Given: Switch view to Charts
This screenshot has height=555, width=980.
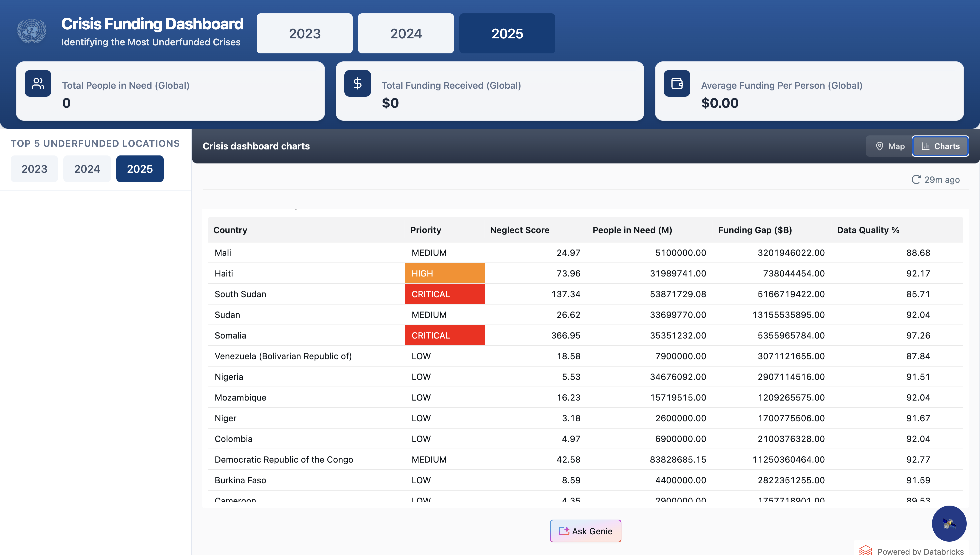Looking at the screenshot, I should point(940,146).
